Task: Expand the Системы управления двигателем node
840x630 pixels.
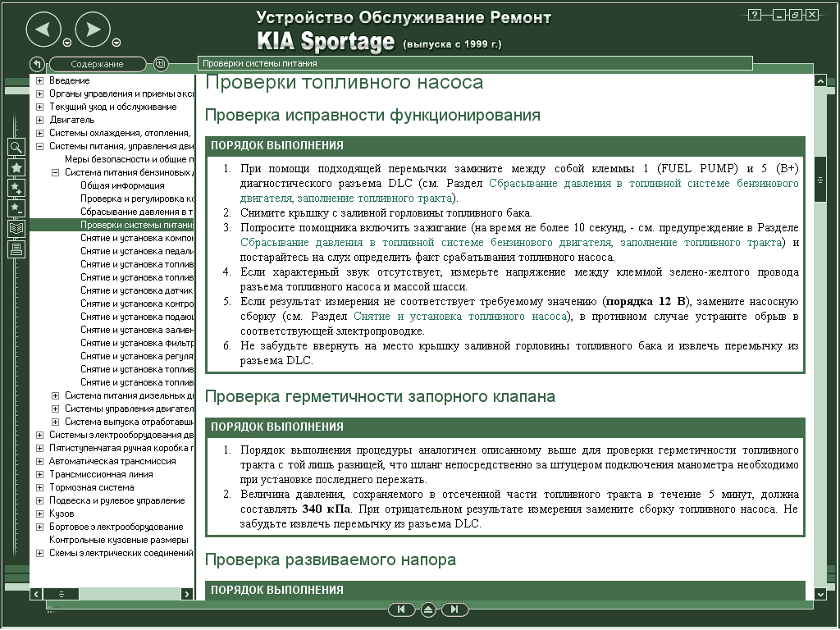Action: click(55, 409)
